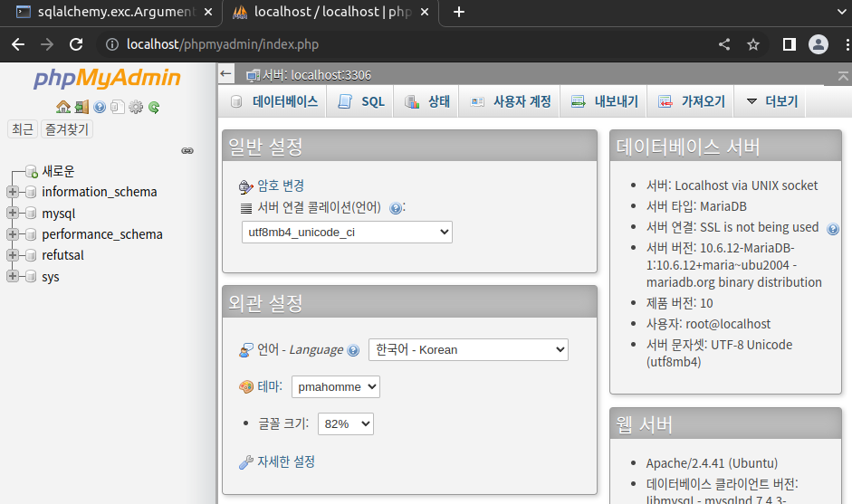
Task: Open the 한국어 - Korean language dropdown
Action: tap(468, 350)
